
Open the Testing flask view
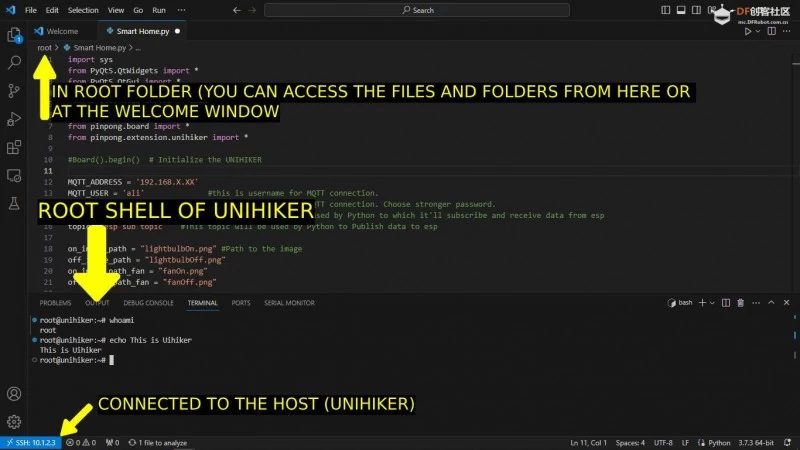14,204
